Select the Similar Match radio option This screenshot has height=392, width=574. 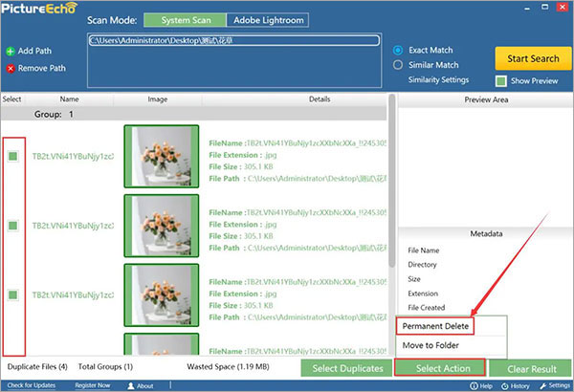point(399,65)
